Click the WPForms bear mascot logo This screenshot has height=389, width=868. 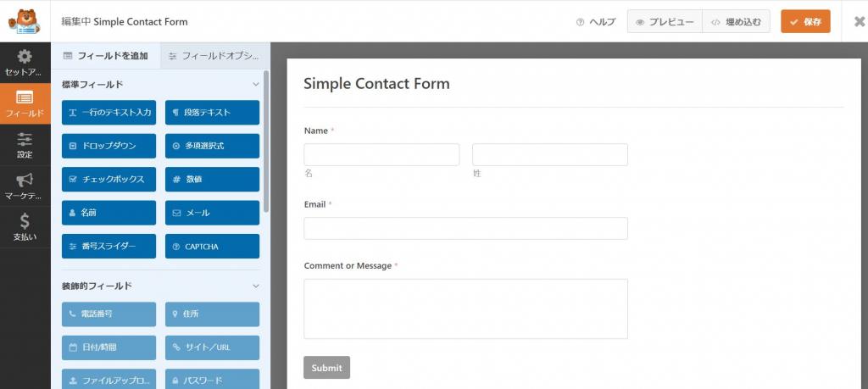click(x=25, y=21)
